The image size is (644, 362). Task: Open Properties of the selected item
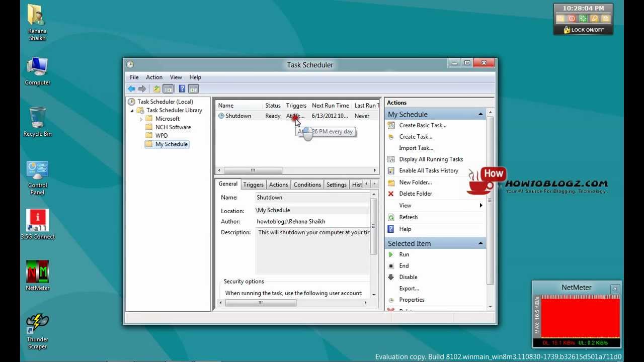412,300
